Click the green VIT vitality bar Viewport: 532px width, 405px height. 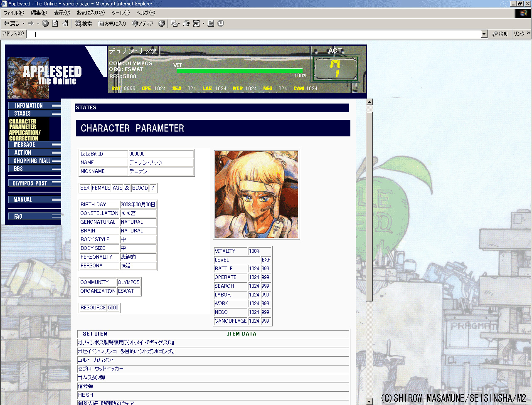[239, 71]
